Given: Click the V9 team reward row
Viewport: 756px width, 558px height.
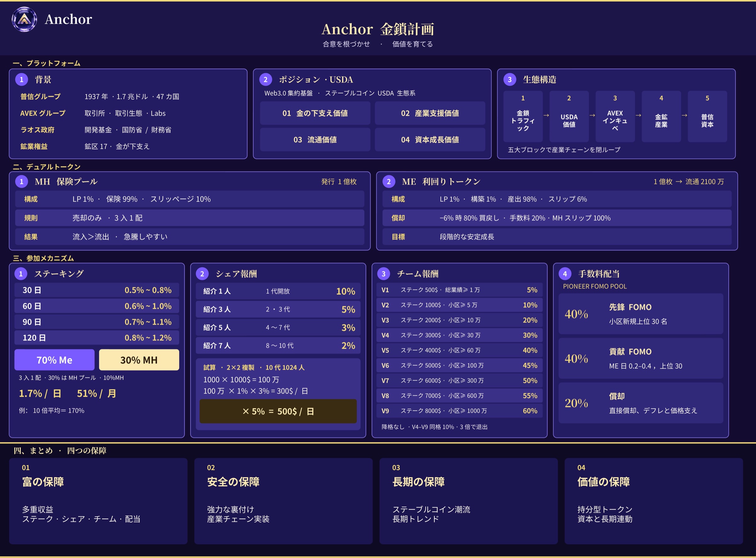Looking at the screenshot, I should tap(459, 411).
